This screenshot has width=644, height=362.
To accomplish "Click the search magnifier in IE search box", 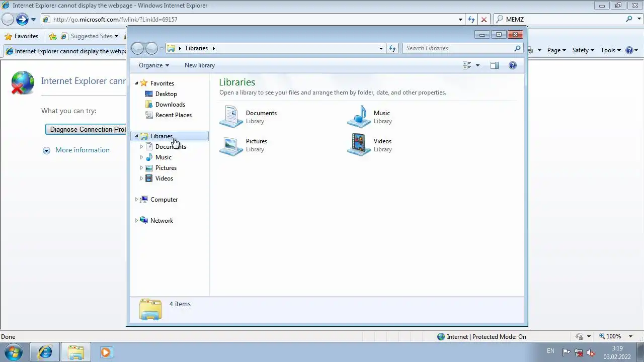I will point(629,19).
